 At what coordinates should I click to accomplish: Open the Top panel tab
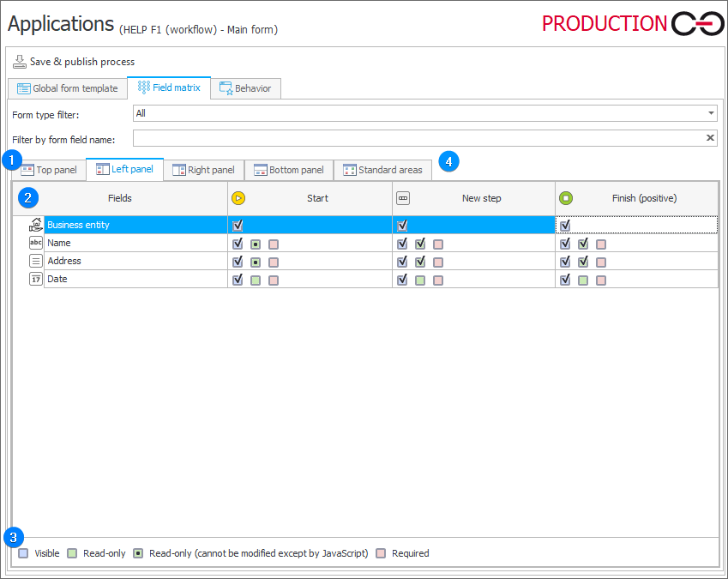click(x=49, y=170)
